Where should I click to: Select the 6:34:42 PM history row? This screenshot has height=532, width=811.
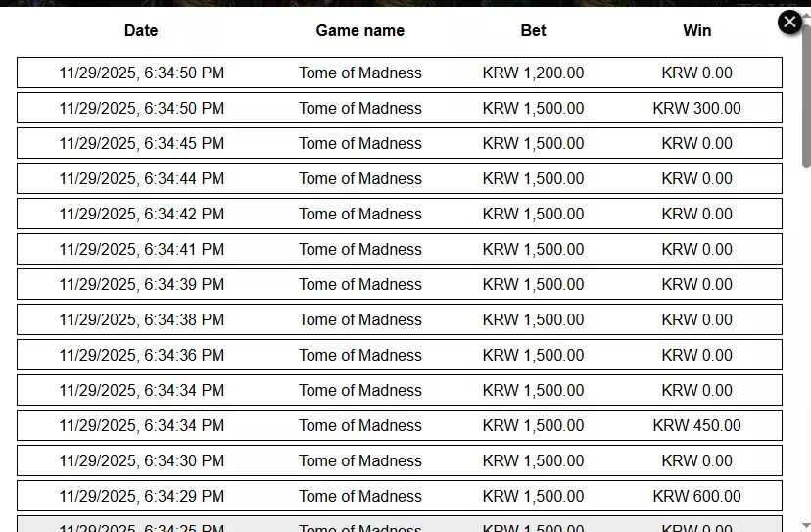(400, 214)
